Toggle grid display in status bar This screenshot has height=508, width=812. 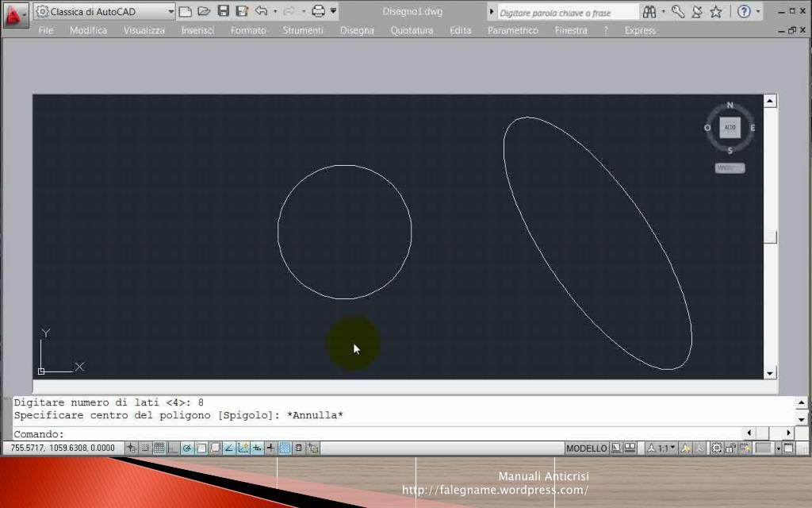[159, 448]
